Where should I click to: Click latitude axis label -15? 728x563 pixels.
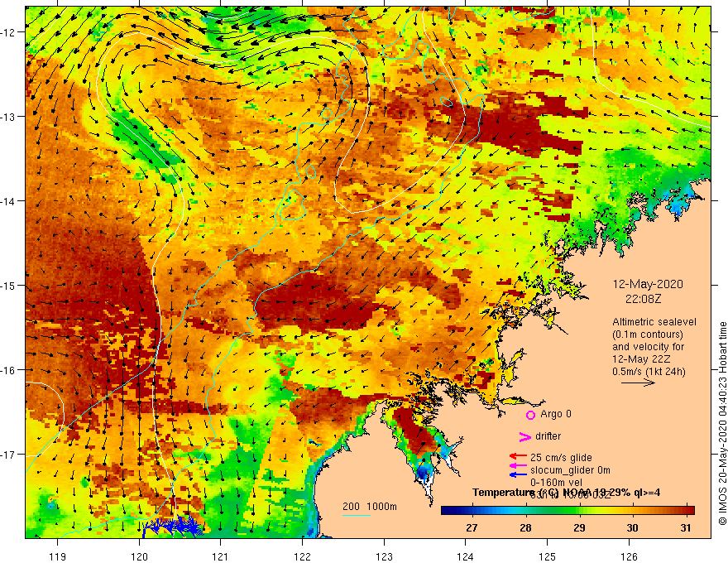pyautogui.click(x=8, y=286)
